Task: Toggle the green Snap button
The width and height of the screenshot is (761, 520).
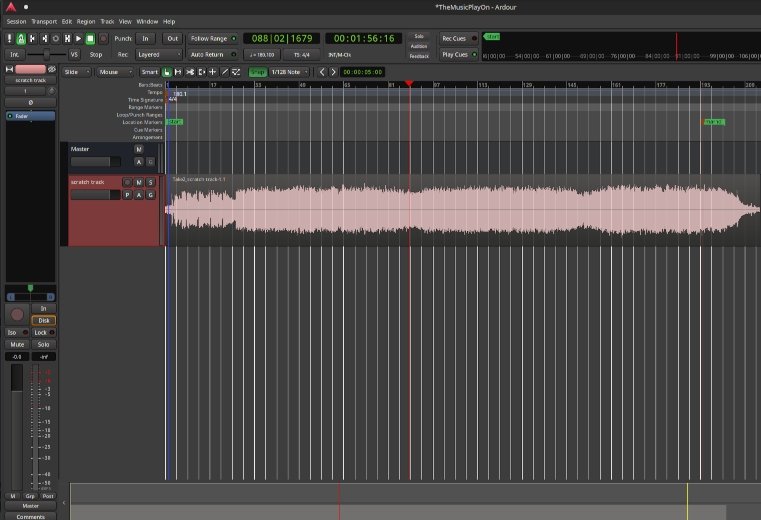Action: (258, 72)
